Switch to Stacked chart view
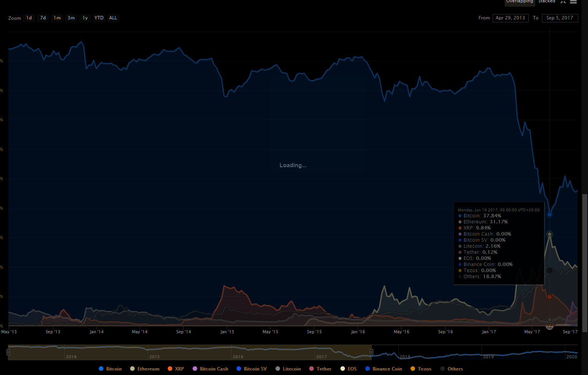The width and height of the screenshot is (588, 375). point(547,2)
